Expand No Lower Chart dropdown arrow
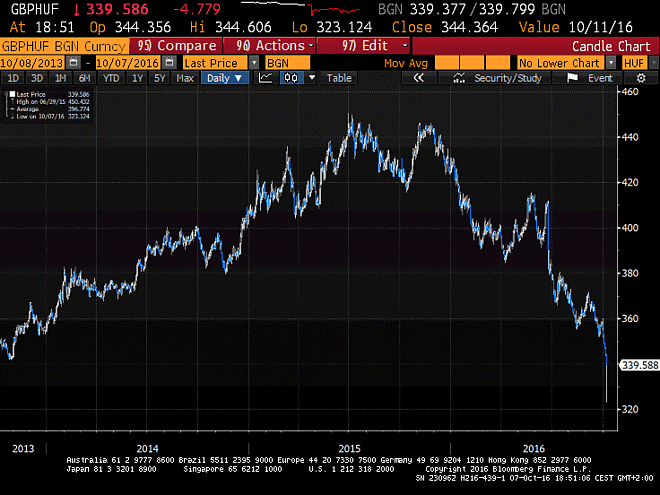660x495 pixels. point(611,63)
